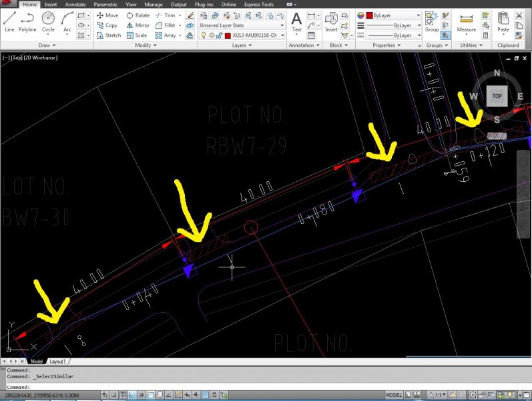Select the Polyline tool
The image size is (532, 401).
point(27,22)
